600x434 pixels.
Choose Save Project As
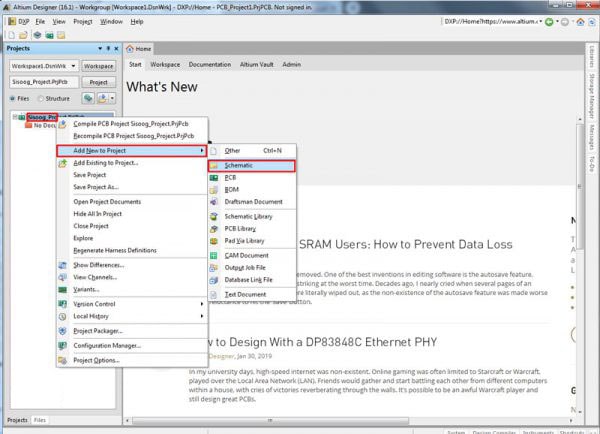(132, 187)
